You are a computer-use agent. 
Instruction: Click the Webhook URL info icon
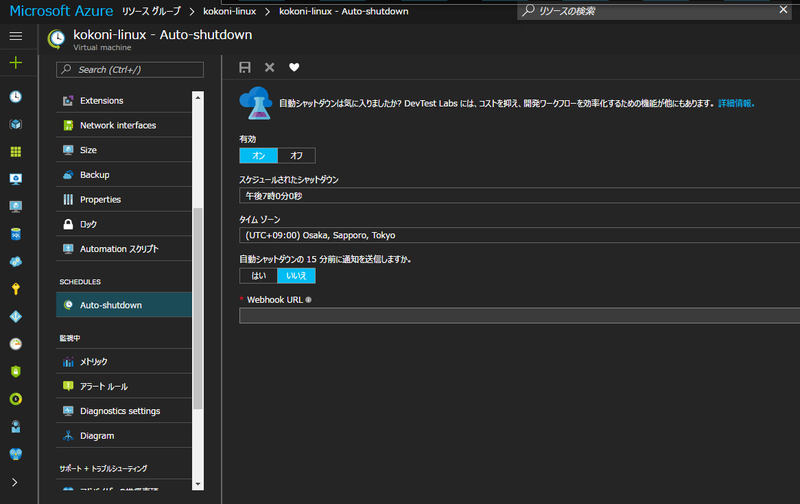pos(308,300)
